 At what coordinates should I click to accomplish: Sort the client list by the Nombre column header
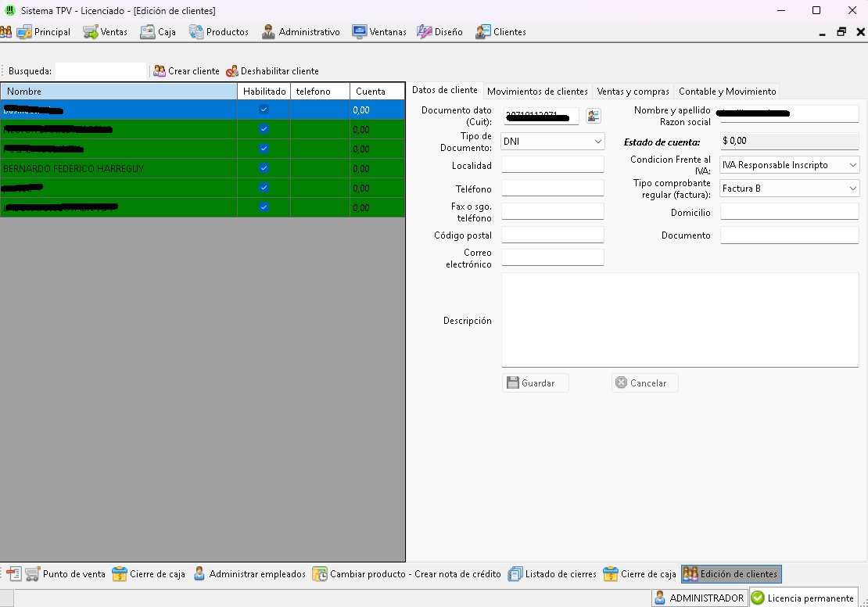(119, 92)
